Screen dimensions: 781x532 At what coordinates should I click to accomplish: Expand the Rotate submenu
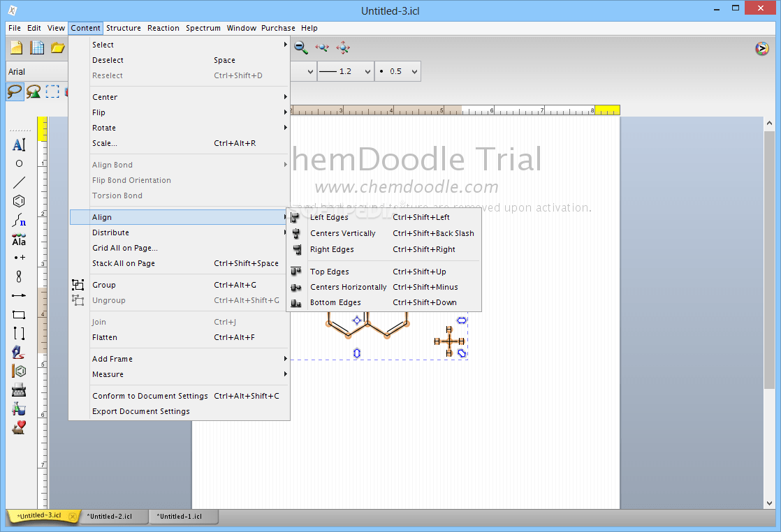(180, 128)
